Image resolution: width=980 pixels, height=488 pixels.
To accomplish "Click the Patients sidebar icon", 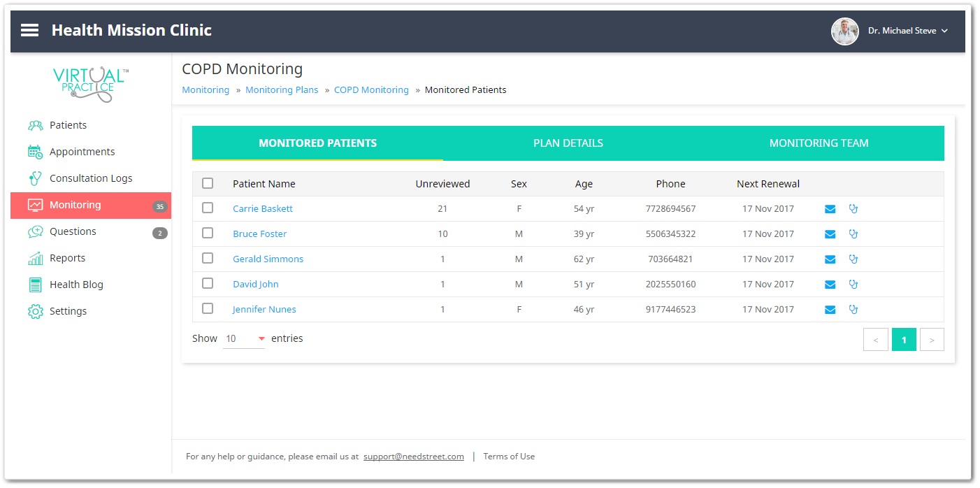I will click(35, 126).
